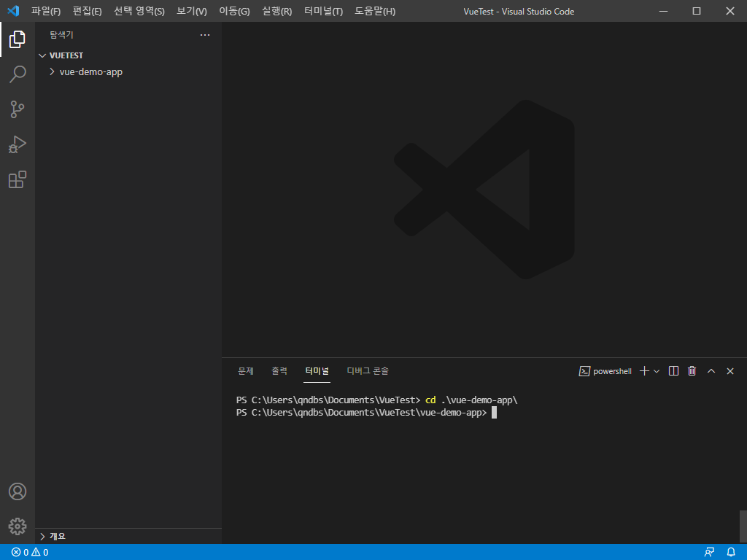Open the Manage settings gear icon
Image resolution: width=747 pixels, height=560 pixels.
18,526
